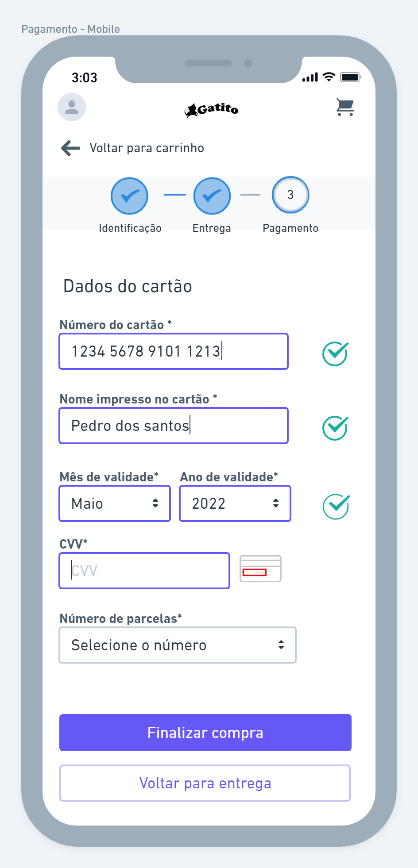Click the Voltar para carrinho link

[147, 148]
